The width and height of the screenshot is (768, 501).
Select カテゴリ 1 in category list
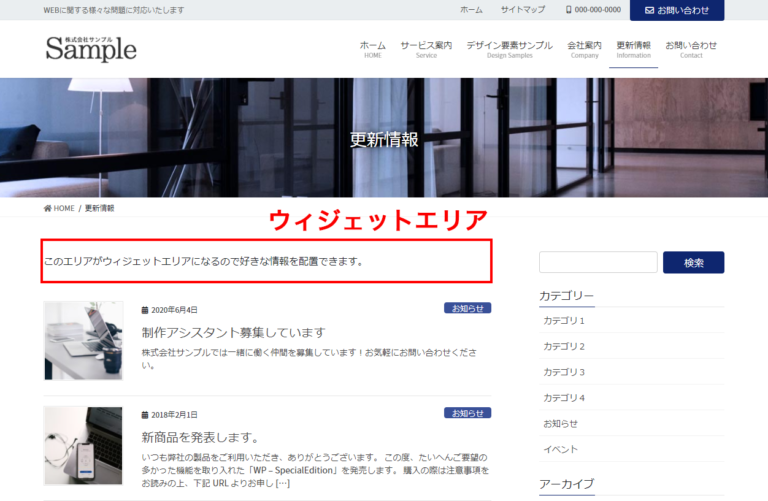coord(563,321)
